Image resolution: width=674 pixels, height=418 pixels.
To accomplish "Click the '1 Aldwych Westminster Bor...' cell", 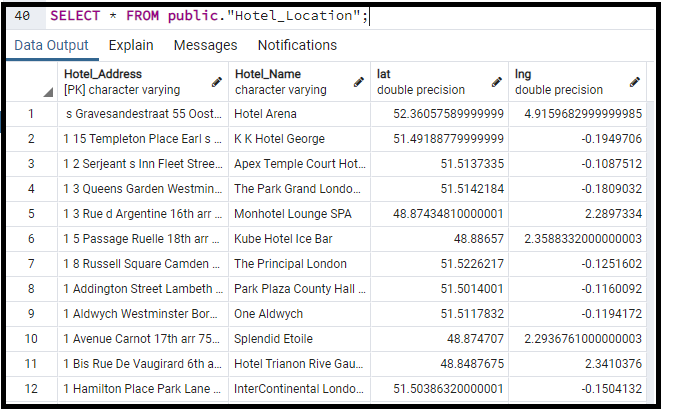I will coord(143,314).
